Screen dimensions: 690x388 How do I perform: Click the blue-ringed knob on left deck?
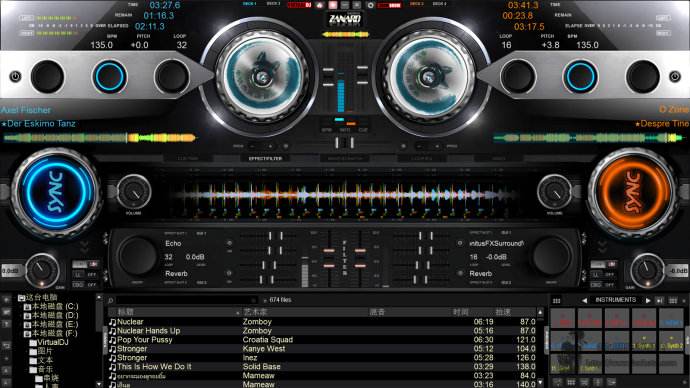point(109,77)
